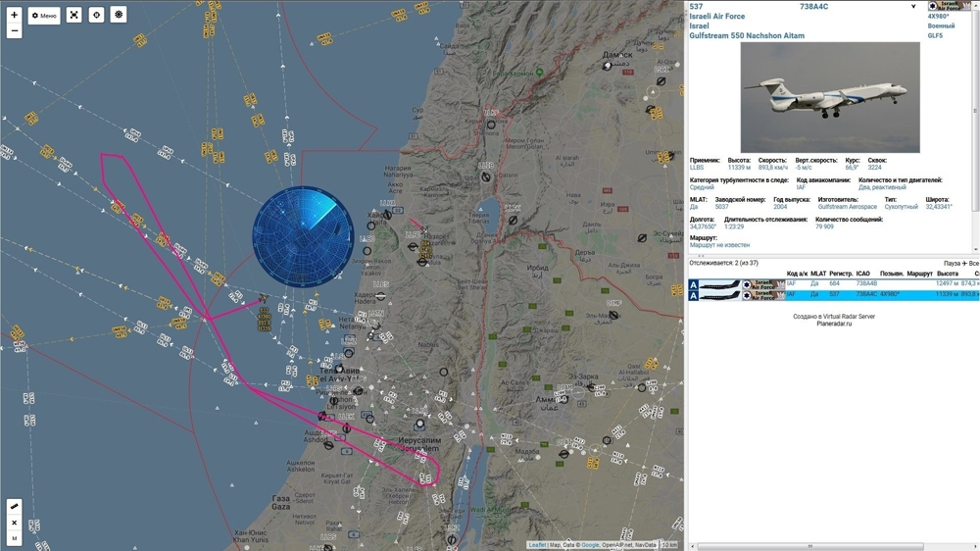Image resolution: width=980 pixels, height=551 pixels.
Task: Click the X button in bottom-left controls
Action: pyautogui.click(x=14, y=523)
